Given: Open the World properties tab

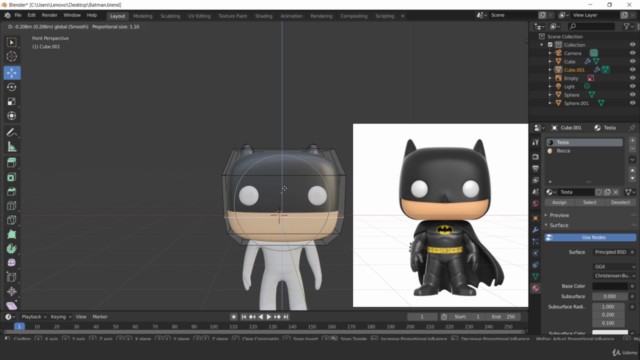Looking at the screenshot, I should (536, 203).
